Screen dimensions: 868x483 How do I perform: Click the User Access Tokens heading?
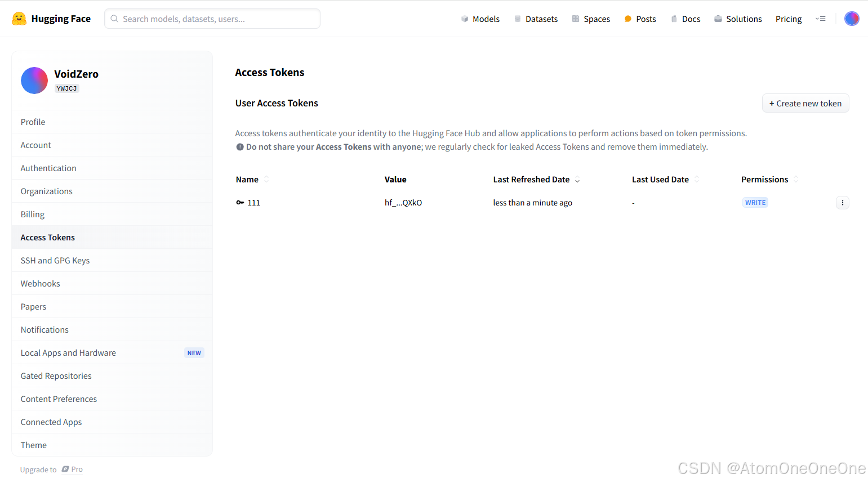pos(277,103)
